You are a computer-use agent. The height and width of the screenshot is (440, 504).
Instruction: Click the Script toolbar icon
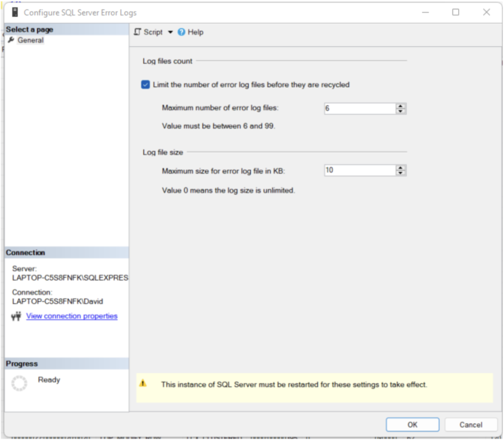pyautogui.click(x=138, y=32)
